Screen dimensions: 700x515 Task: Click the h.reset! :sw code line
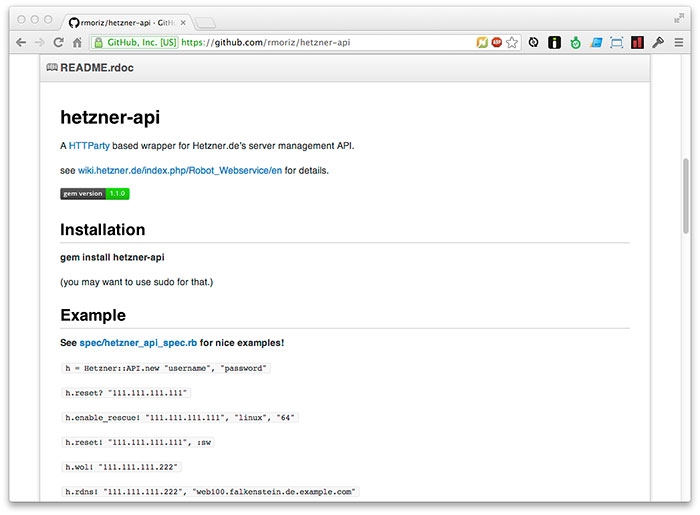pos(138,442)
